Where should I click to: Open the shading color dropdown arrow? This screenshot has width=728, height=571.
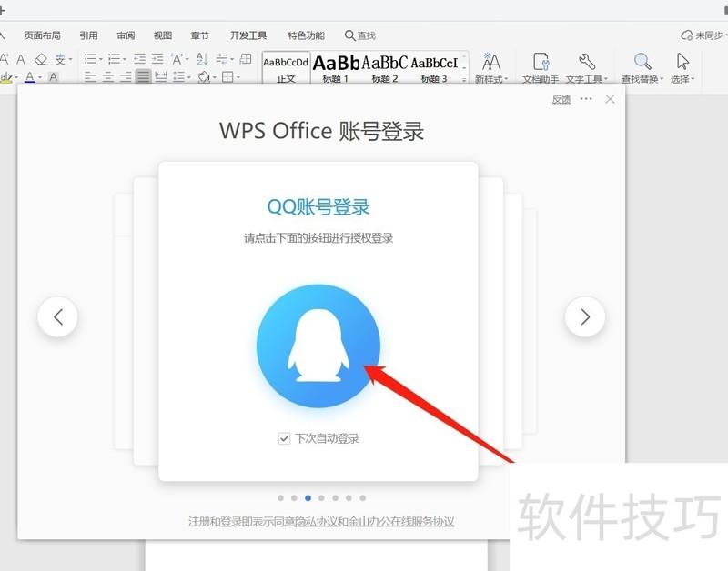coord(215,77)
